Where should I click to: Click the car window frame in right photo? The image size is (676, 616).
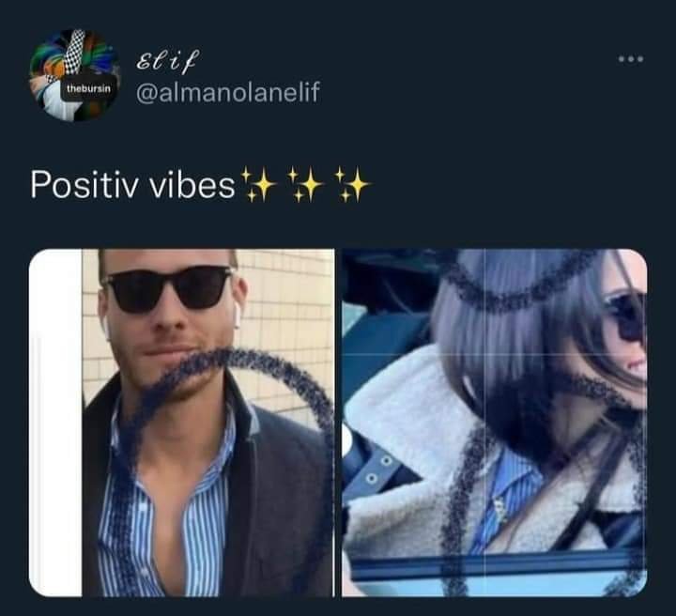click(494, 562)
